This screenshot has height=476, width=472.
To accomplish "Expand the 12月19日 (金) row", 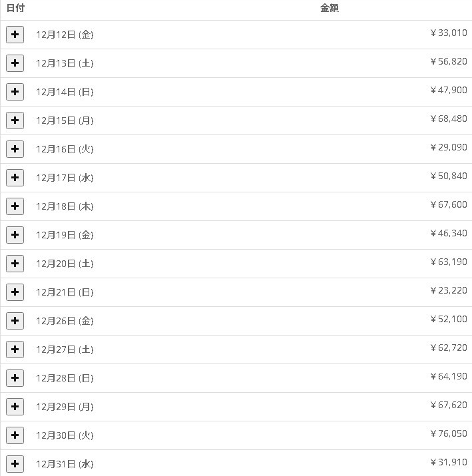I will click(15, 235).
